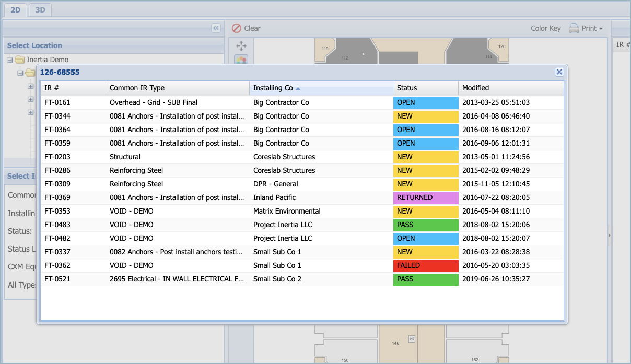The height and width of the screenshot is (364, 631).
Task: Open the Color Key
Action: [x=546, y=28]
